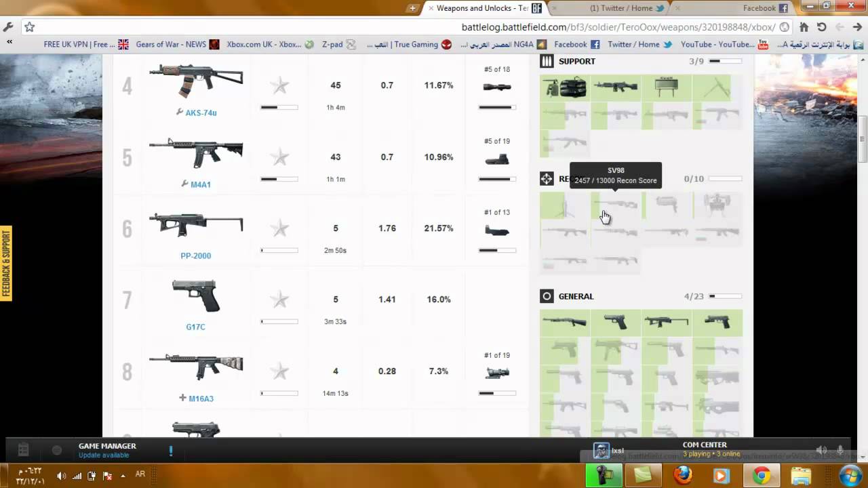Click the G17C pistol image
This screenshot has height=488, width=868.
tap(196, 296)
